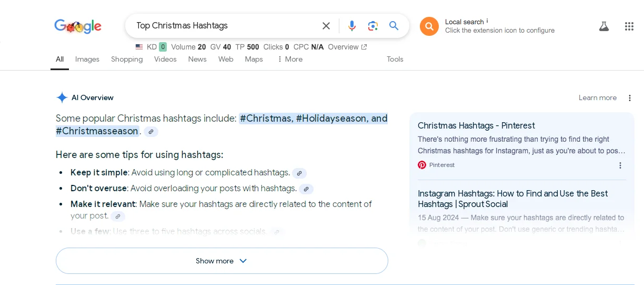Click the Learn more link
Image resolution: width=644 pixels, height=285 pixels.
click(598, 97)
